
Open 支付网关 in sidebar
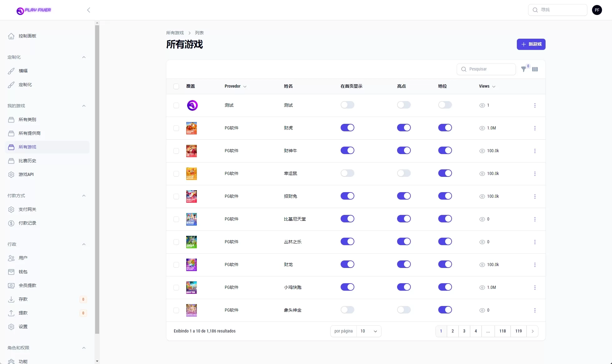click(x=47, y=209)
